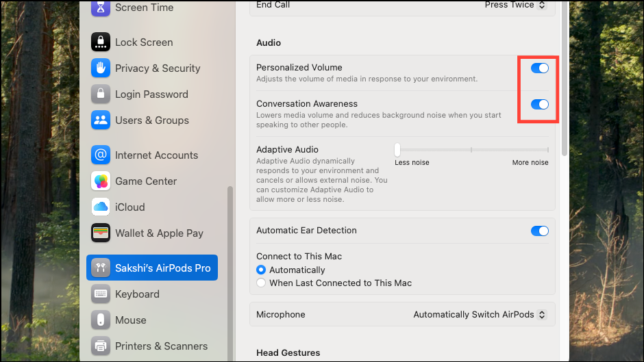The width and height of the screenshot is (644, 362).
Task: Click the Login Password lock icon
Action: (x=101, y=94)
